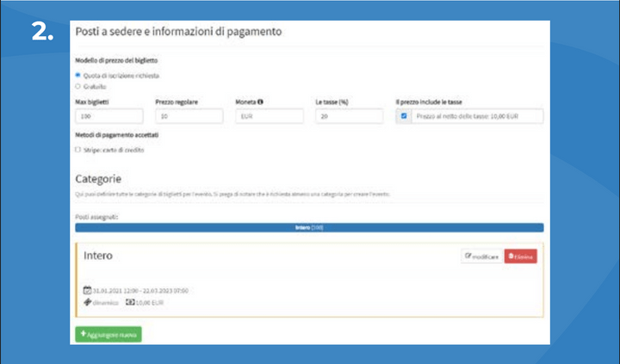Click the ticket icon next to 'dinamico'
The image size is (620, 364).
(x=87, y=302)
